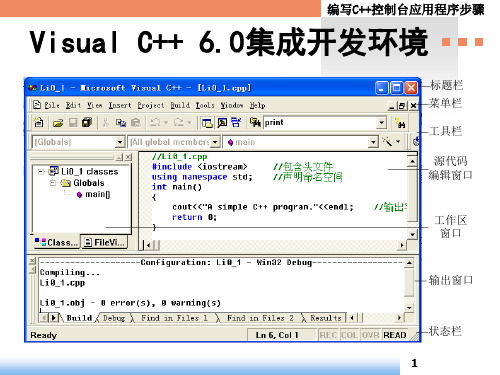Click the Save All toolbar icon
The image size is (500, 375).
(87, 122)
